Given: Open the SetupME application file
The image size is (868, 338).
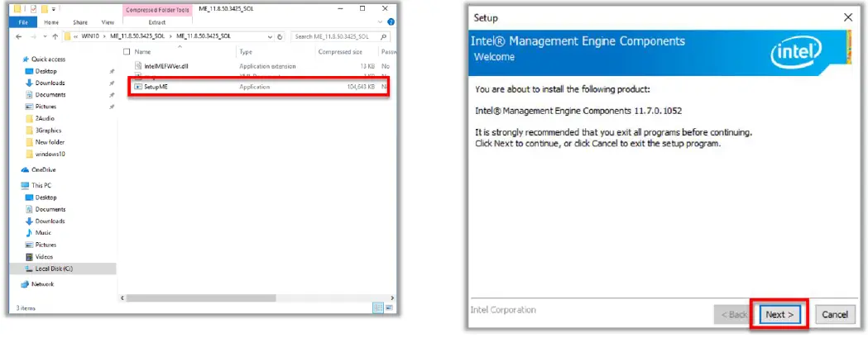Looking at the screenshot, I should coord(156,86).
